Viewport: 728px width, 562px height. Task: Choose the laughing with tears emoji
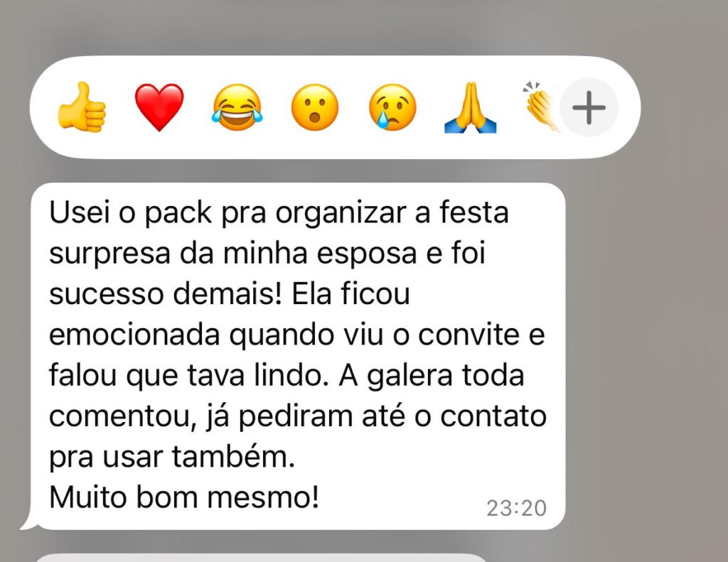pos(237,107)
